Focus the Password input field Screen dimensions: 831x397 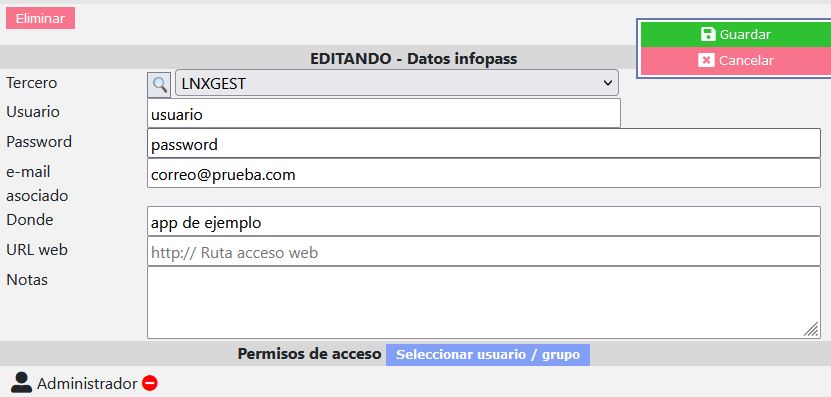[484, 143]
